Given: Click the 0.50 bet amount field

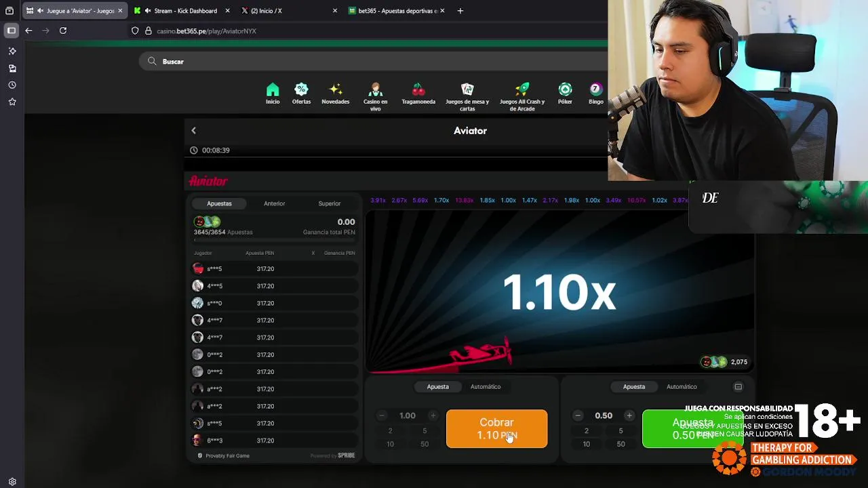Looking at the screenshot, I should (604, 415).
